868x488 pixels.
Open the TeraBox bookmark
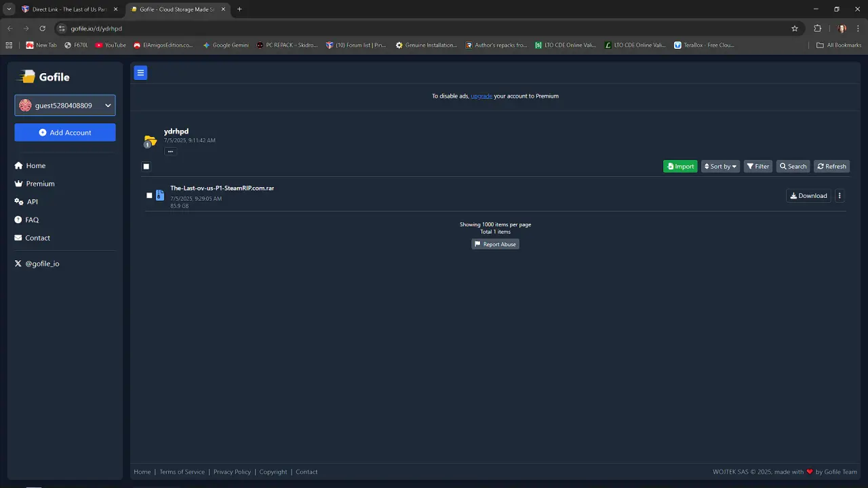pyautogui.click(x=705, y=45)
